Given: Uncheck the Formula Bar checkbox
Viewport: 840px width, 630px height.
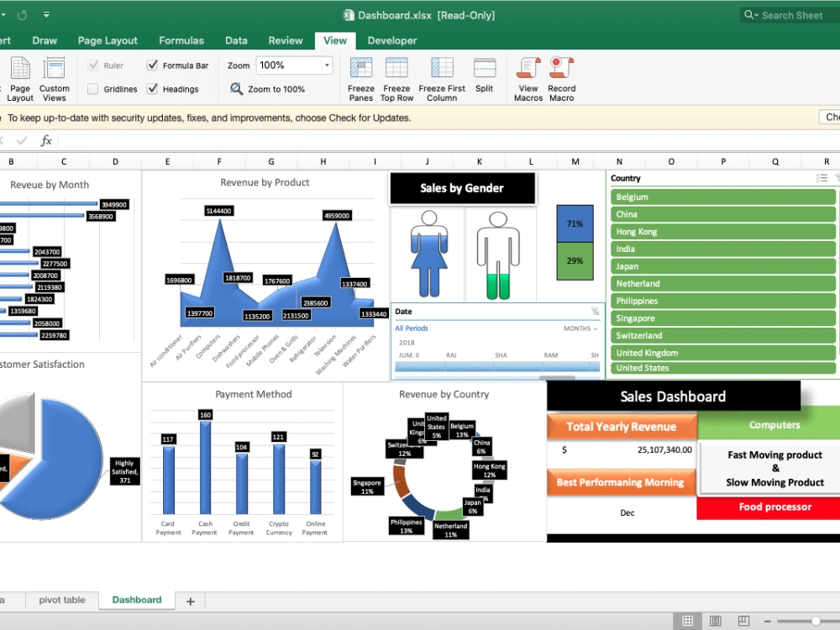Looking at the screenshot, I should (152, 65).
